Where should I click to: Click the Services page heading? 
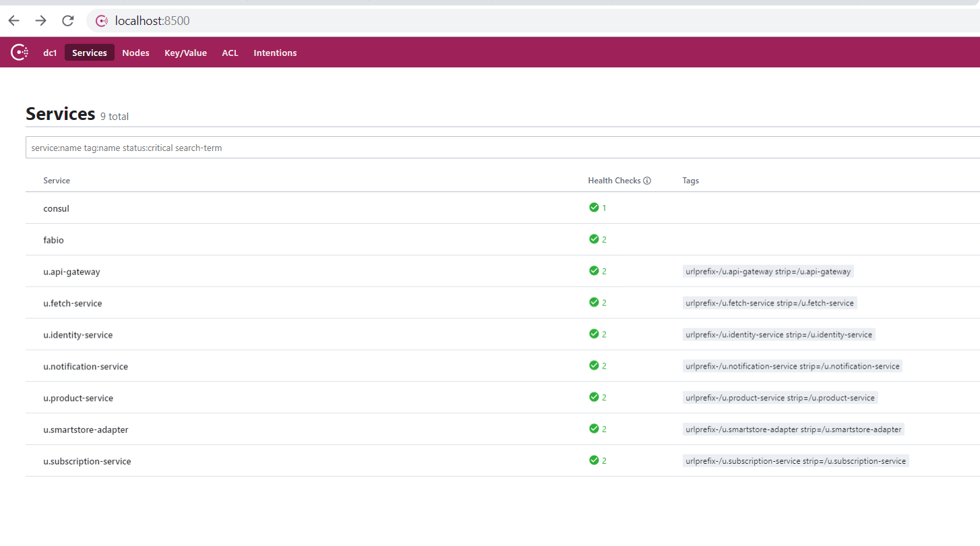point(60,114)
